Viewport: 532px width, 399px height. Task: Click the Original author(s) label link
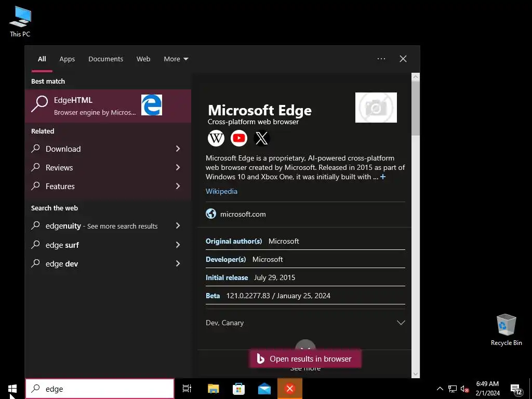(x=234, y=241)
